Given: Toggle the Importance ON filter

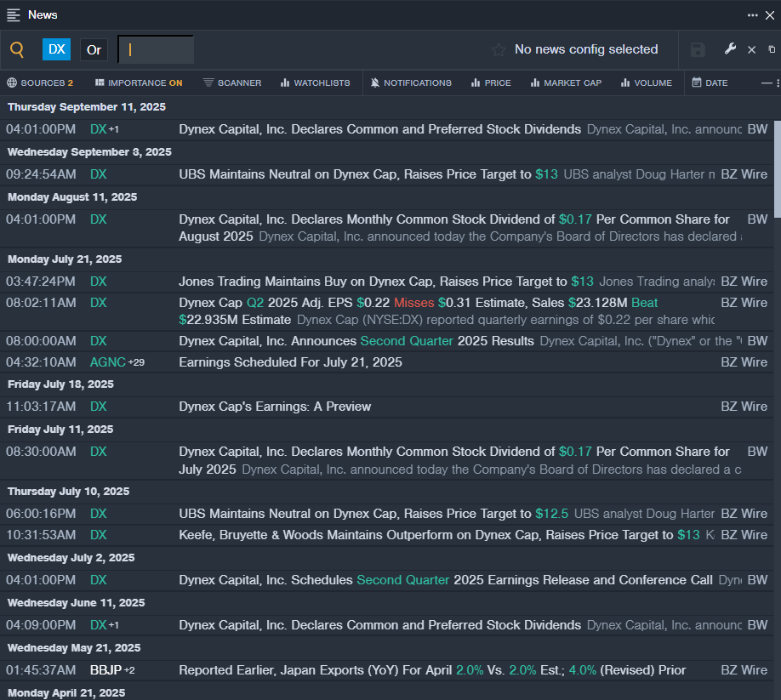Looking at the screenshot, I should pos(138,83).
